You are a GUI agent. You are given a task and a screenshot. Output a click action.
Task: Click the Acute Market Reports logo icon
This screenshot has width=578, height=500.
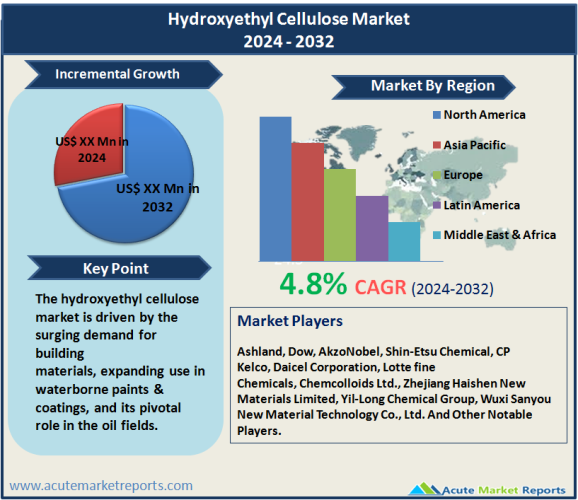click(425, 489)
